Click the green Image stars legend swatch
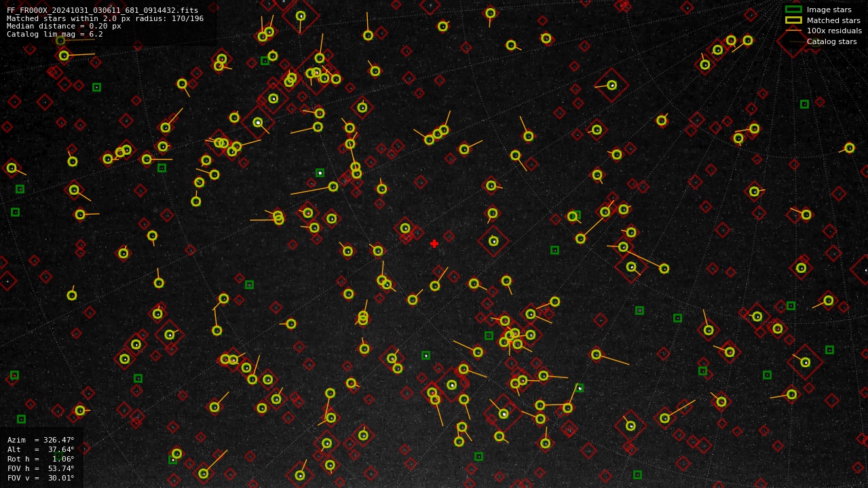This screenshot has width=868, height=488. click(x=793, y=10)
